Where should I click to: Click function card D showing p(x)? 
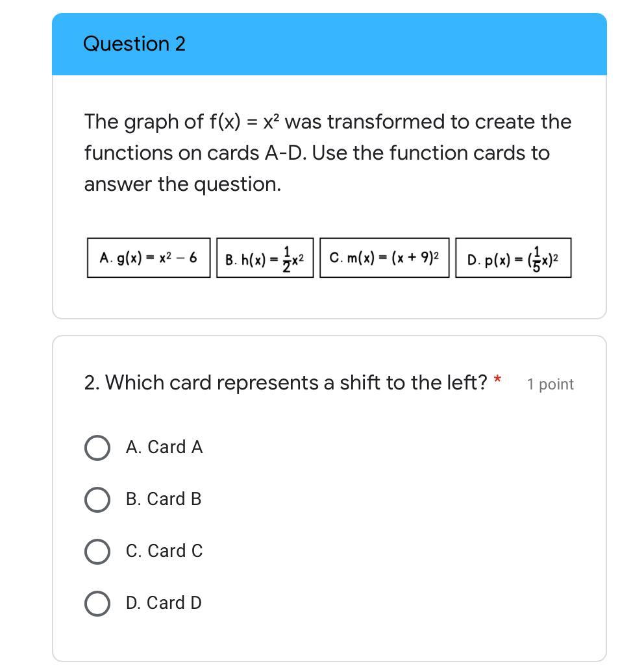pos(513,258)
